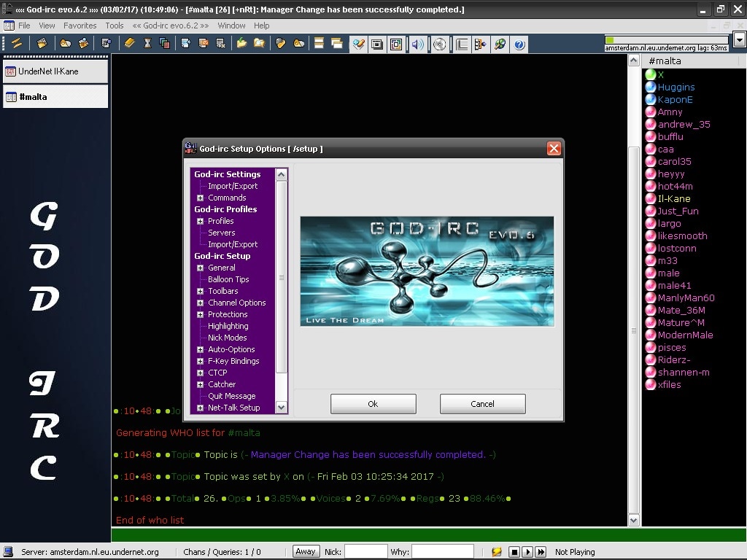Screen dimensions: 747x560
Task: Dismiss setup with the Cancel button
Action: (x=483, y=404)
